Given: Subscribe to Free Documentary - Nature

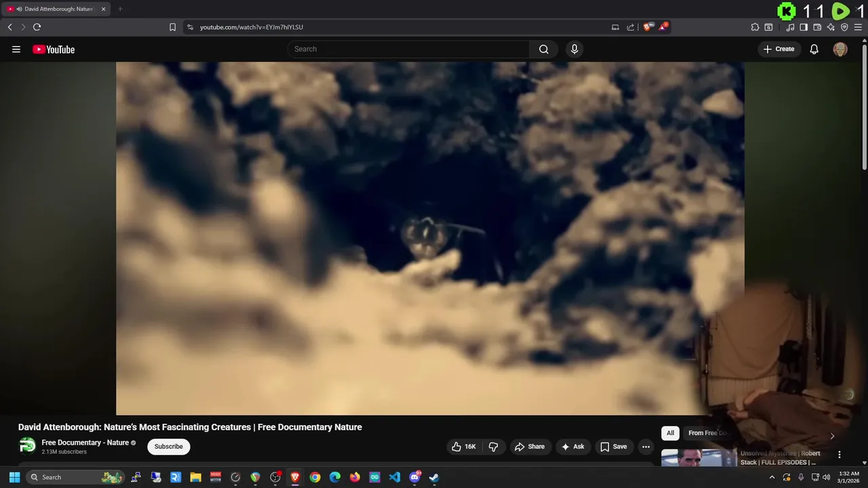Looking at the screenshot, I should tap(169, 447).
